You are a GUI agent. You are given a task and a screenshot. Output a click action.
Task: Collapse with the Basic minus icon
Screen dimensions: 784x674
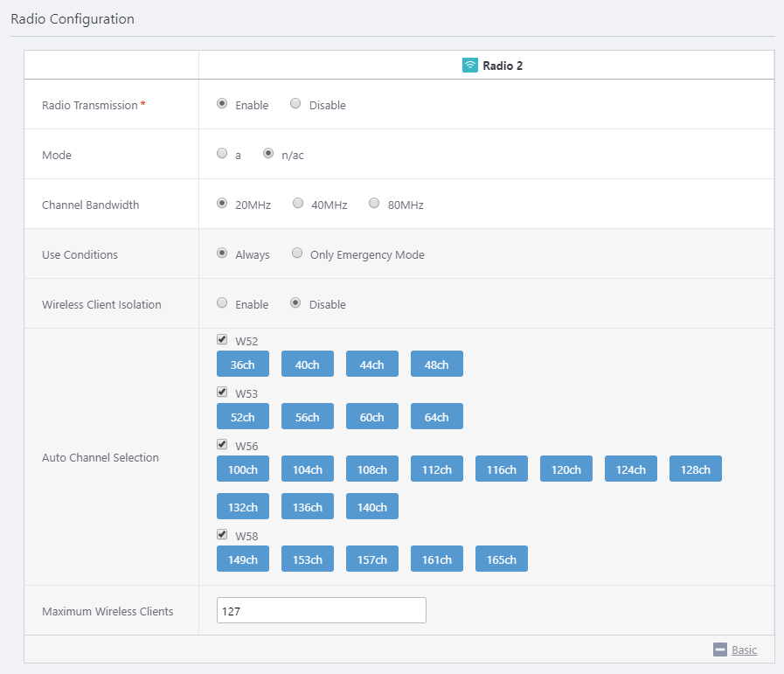pos(719,650)
